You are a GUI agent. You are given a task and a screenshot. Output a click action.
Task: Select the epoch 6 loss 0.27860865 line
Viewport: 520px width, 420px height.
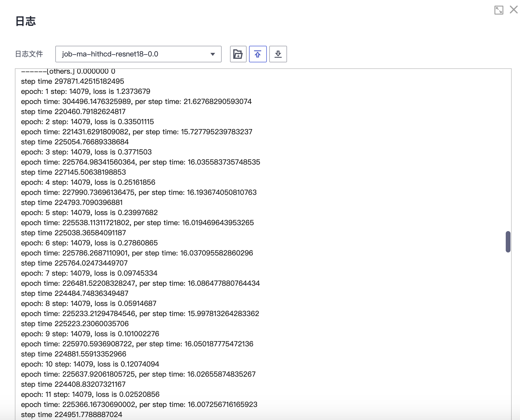[x=89, y=243]
